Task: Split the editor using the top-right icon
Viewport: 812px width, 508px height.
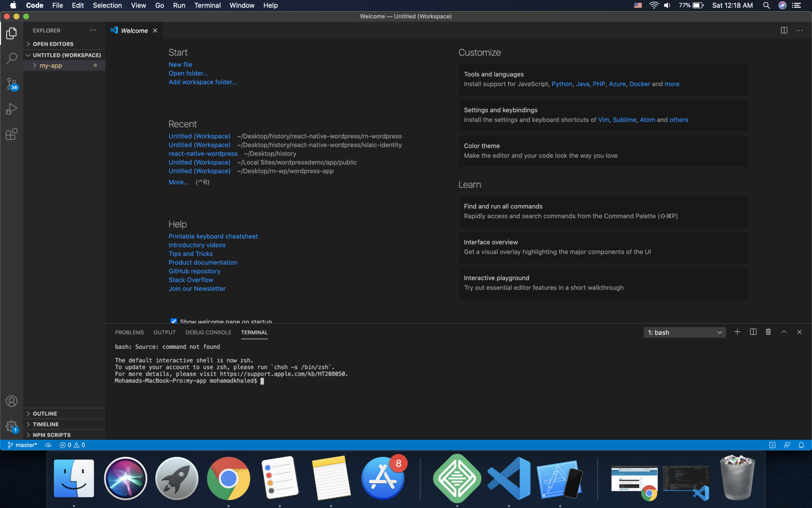Action: tap(783, 30)
